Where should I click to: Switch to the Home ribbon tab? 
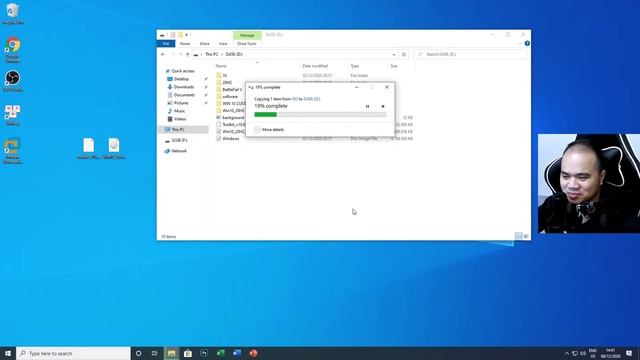pyautogui.click(x=185, y=44)
